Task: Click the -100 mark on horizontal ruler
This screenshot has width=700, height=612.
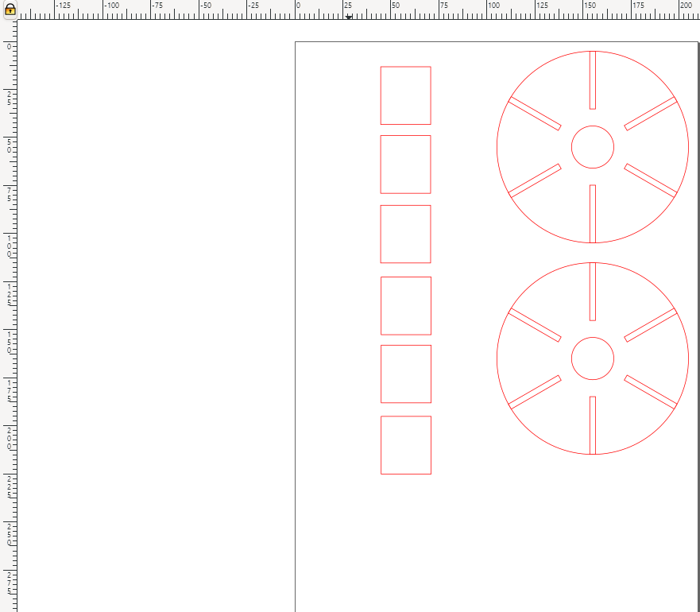Action: pyautogui.click(x=111, y=6)
